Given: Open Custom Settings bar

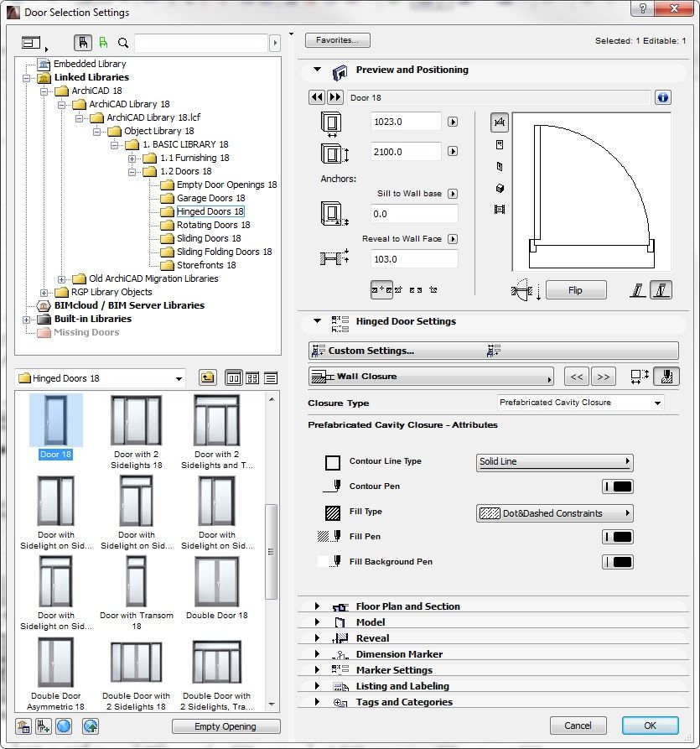Looking at the screenshot, I should point(493,351).
